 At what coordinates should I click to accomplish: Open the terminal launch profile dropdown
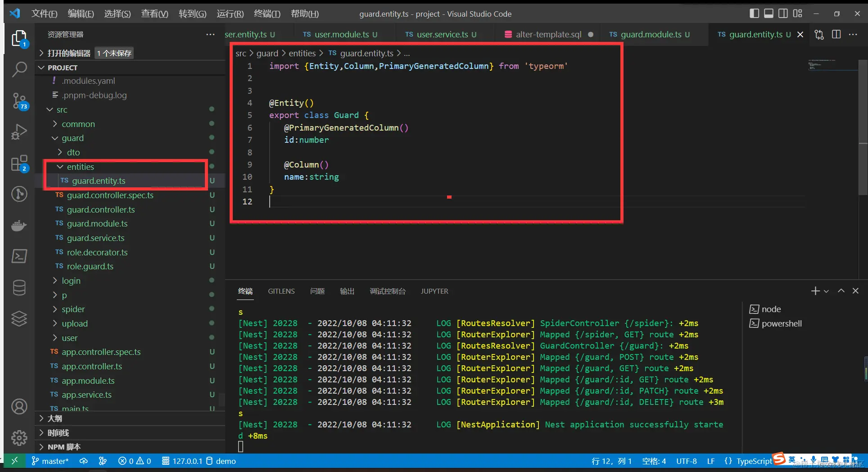826,291
